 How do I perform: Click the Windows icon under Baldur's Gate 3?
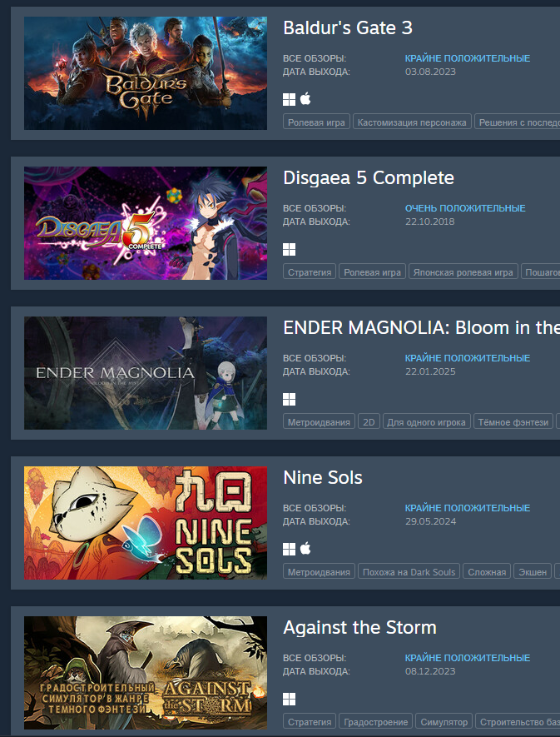click(x=289, y=99)
